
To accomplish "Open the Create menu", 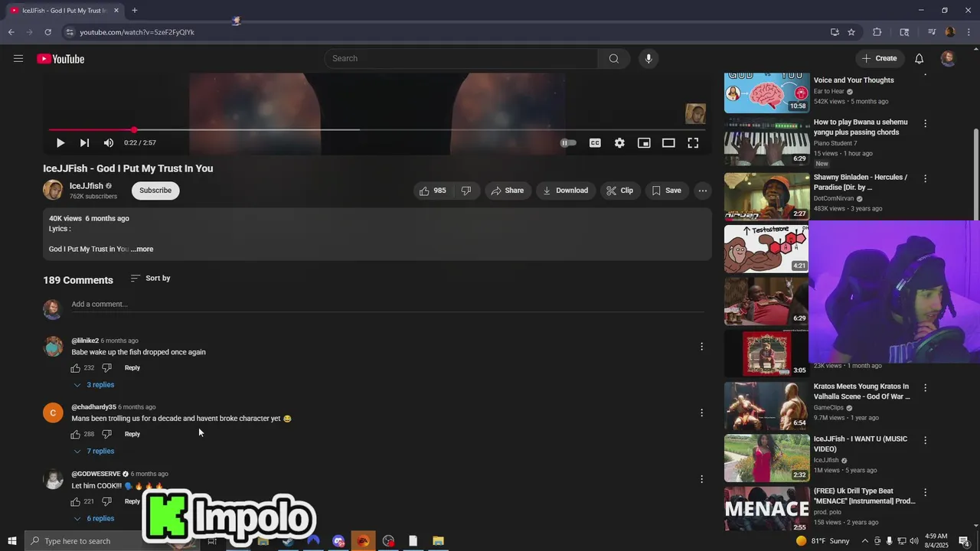I will [879, 59].
